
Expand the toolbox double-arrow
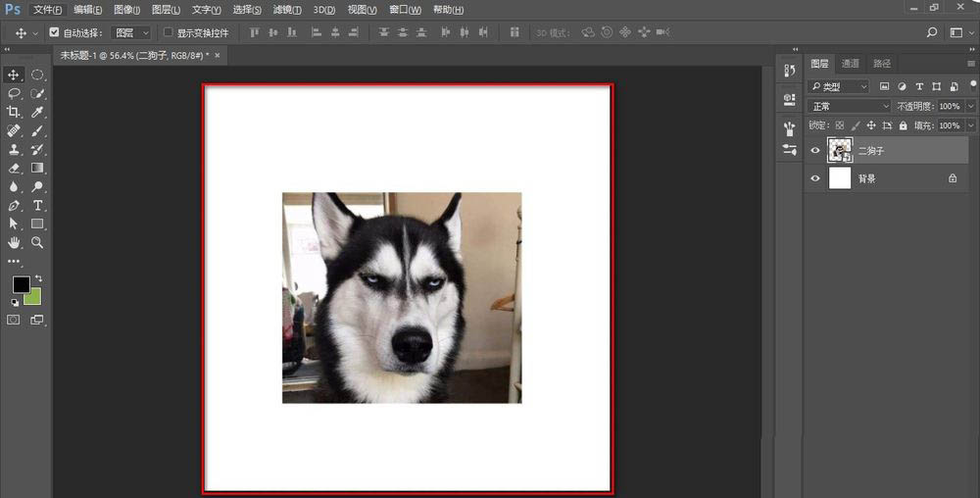7,49
